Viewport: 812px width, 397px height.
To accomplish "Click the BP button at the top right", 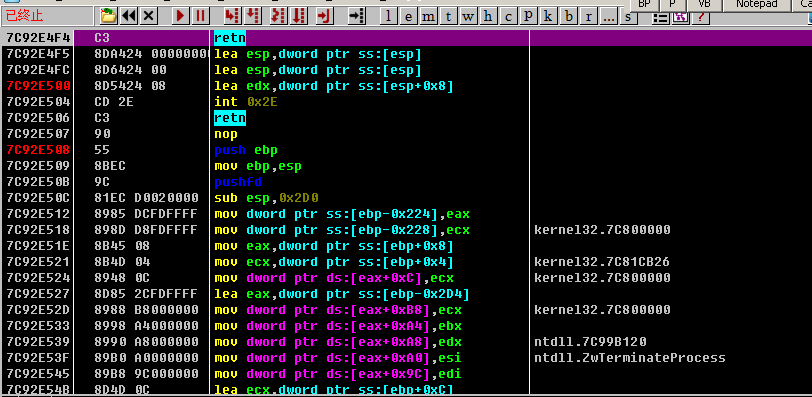I will [x=644, y=5].
